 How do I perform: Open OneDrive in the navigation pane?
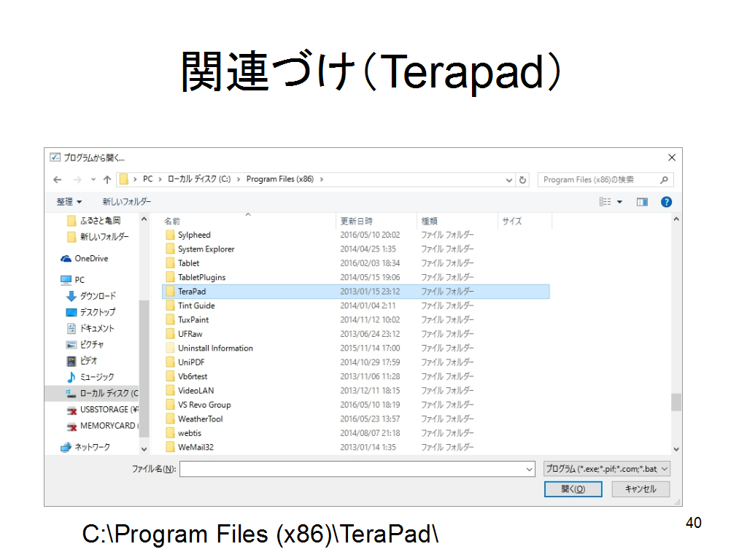(x=90, y=259)
